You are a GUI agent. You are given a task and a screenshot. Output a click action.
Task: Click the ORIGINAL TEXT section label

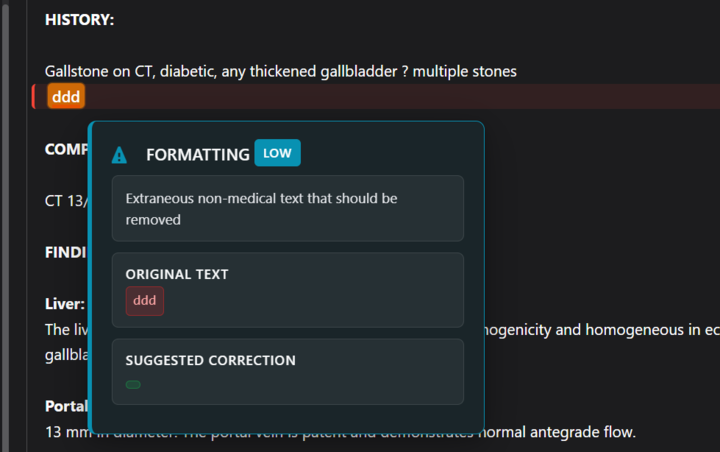point(177,274)
